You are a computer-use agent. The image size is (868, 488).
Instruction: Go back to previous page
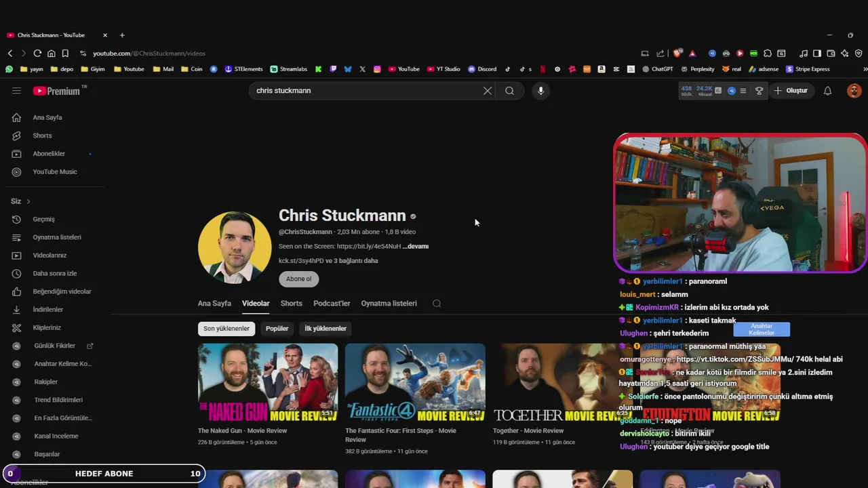pyautogui.click(x=10, y=54)
